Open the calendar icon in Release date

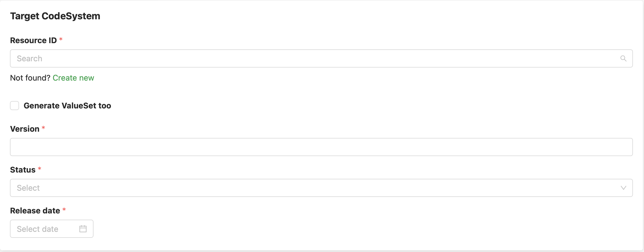[x=83, y=229]
